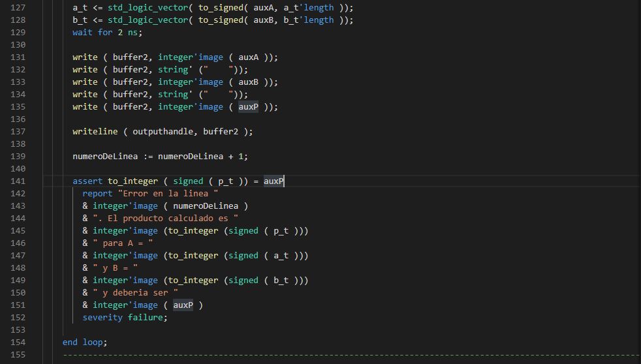Click the 'end loop;' statement
Image resolution: width=641 pixels, height=364 pixels.
(x=85, y=342)
